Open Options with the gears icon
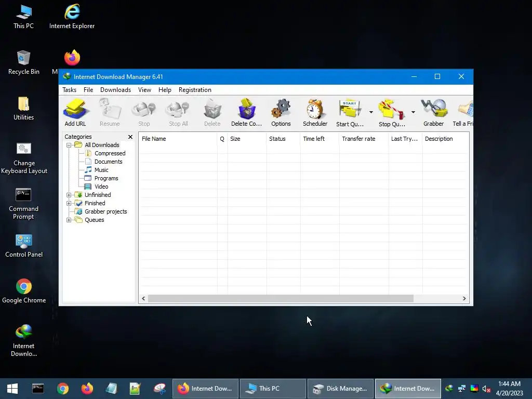Image resolution: width=532 pixels, height=399 pixels. tap(281, 112)
